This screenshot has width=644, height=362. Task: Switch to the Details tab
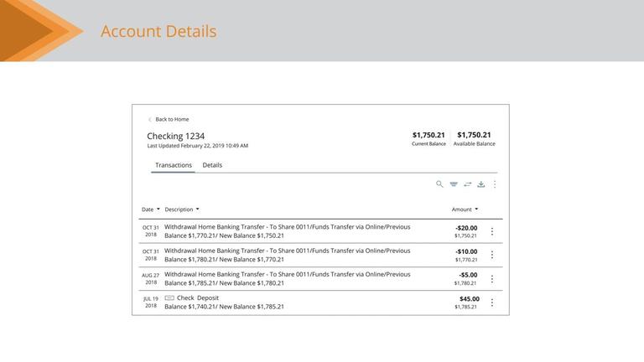tap(212, 165)
